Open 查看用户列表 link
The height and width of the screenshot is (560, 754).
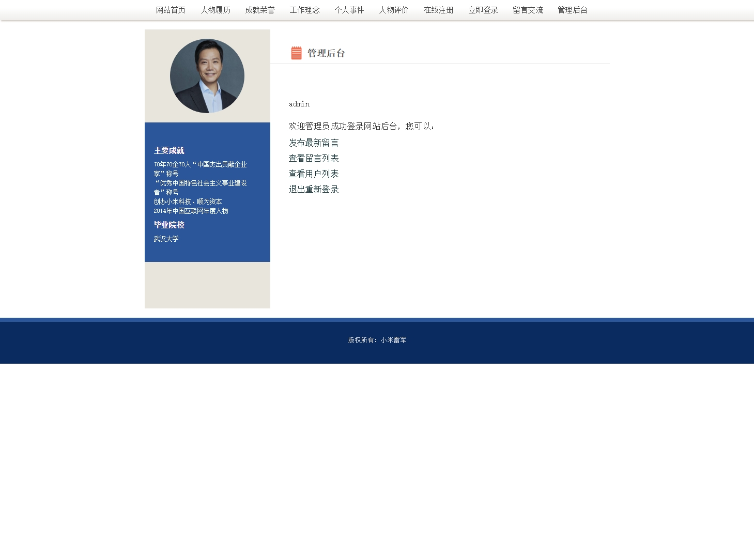pos(314,174)
